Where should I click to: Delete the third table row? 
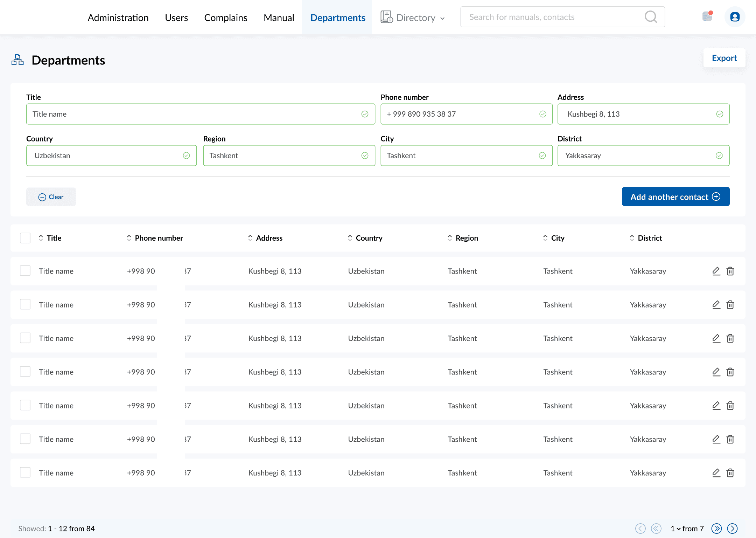[730, 338]
